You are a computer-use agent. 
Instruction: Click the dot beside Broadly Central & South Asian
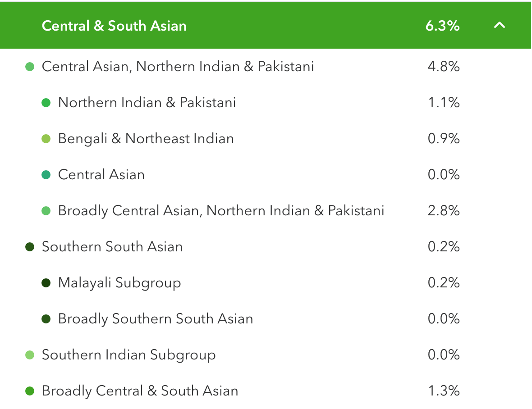30,391
